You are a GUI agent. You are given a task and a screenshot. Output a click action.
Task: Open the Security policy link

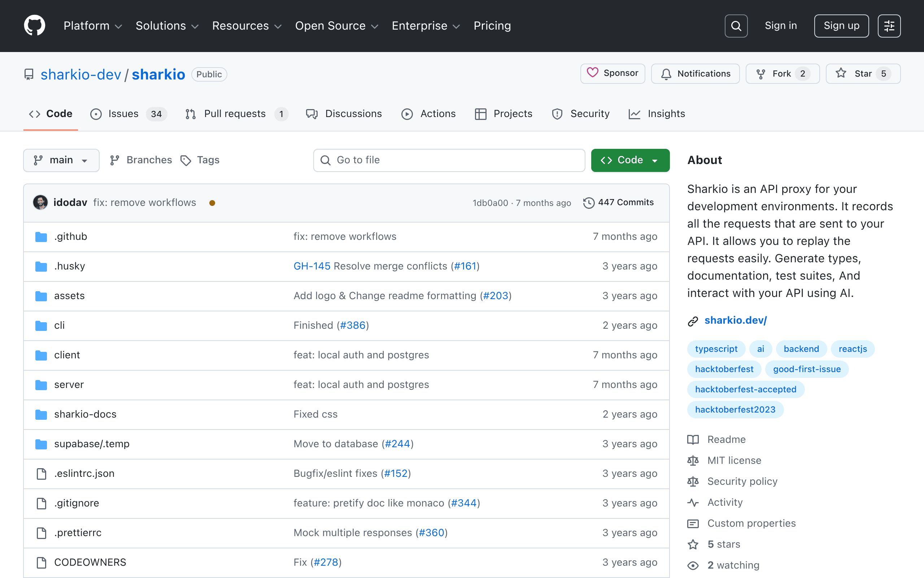point(742,482)
